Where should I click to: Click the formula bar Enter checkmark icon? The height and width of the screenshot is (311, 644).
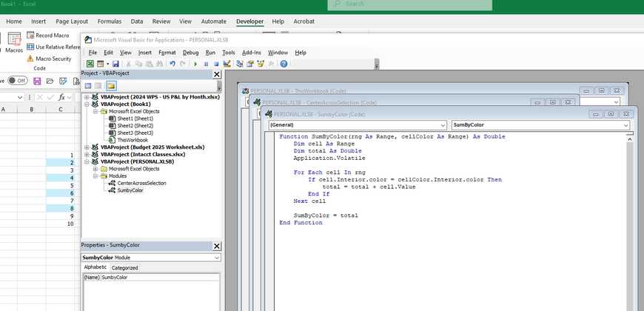(50, 97)
